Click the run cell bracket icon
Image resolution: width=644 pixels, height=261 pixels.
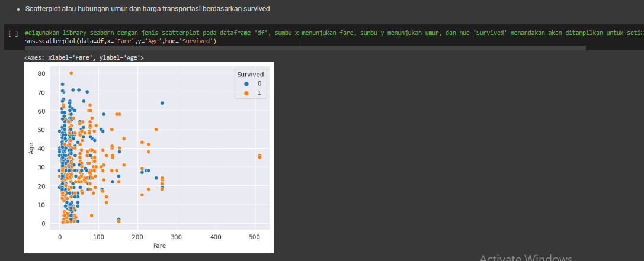pos(13,34)
